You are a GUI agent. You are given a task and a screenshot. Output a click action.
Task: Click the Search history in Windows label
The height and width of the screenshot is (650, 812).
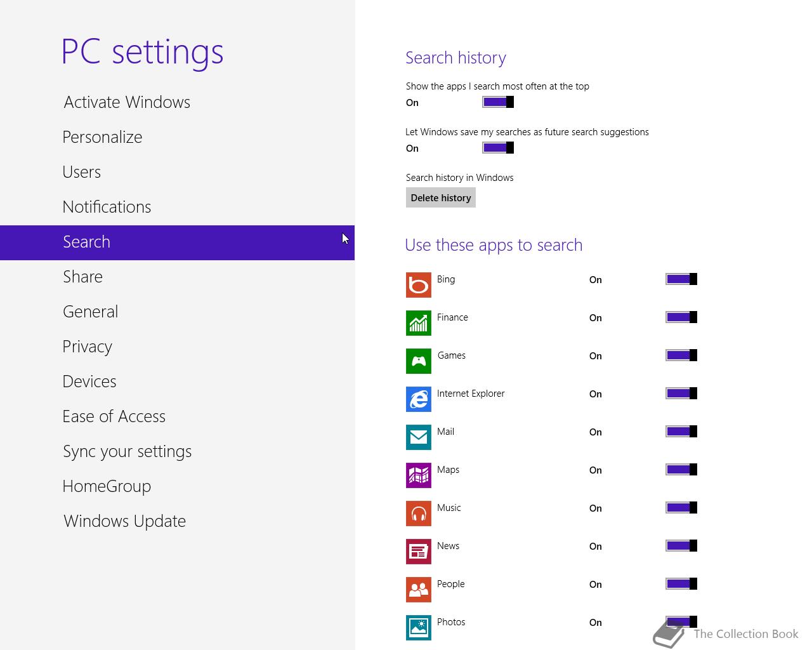(459, 178)
